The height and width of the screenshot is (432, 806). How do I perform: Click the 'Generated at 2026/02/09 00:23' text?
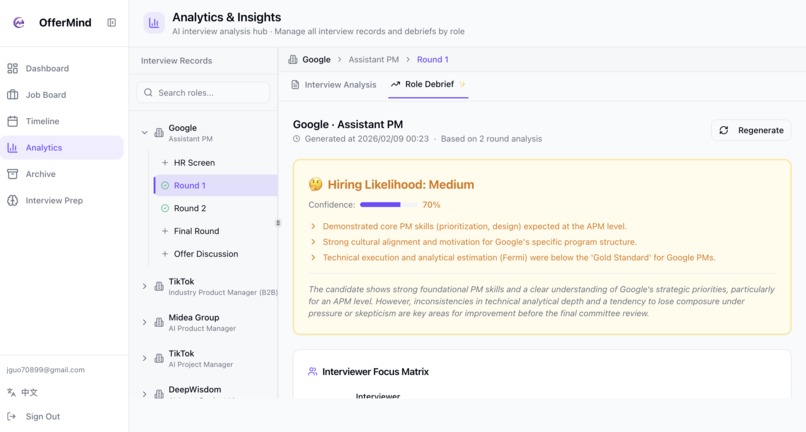[x=367, y=139]
